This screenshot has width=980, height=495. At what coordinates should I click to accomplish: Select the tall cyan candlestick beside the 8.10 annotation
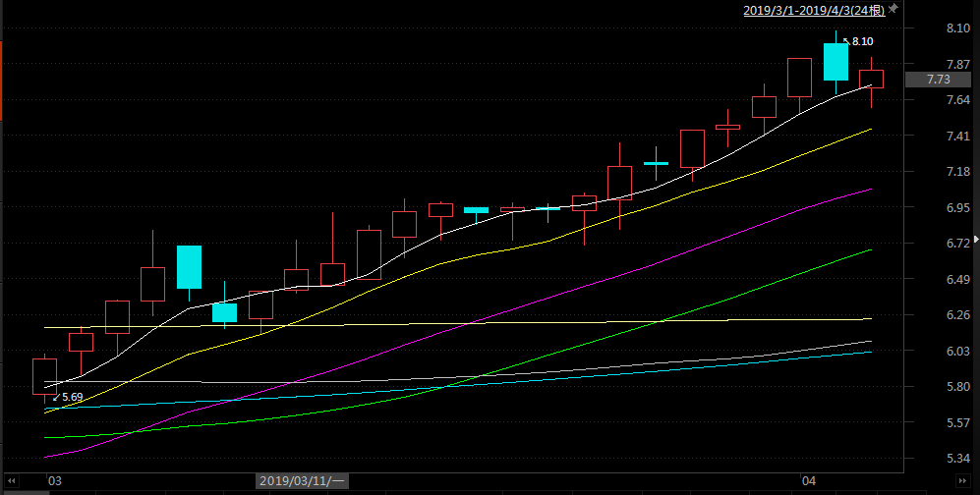pos(836,62)
